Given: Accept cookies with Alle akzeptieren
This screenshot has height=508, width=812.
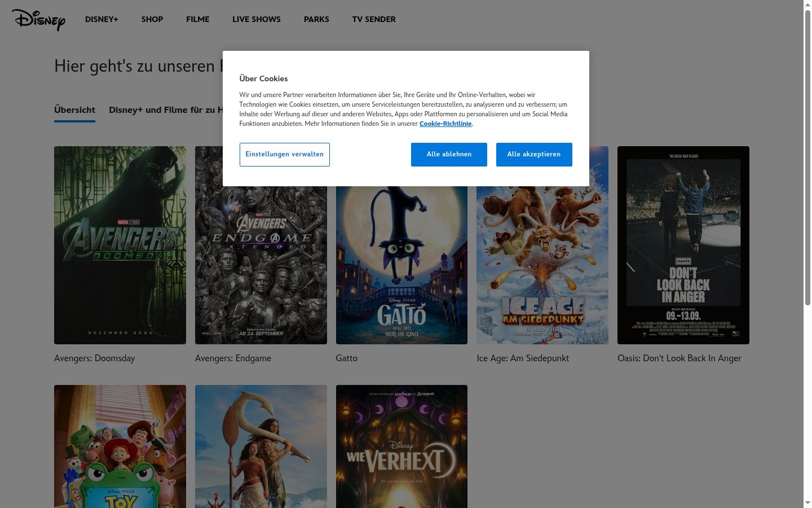Looking at the screenshot, I should click(x=534, y=155).
